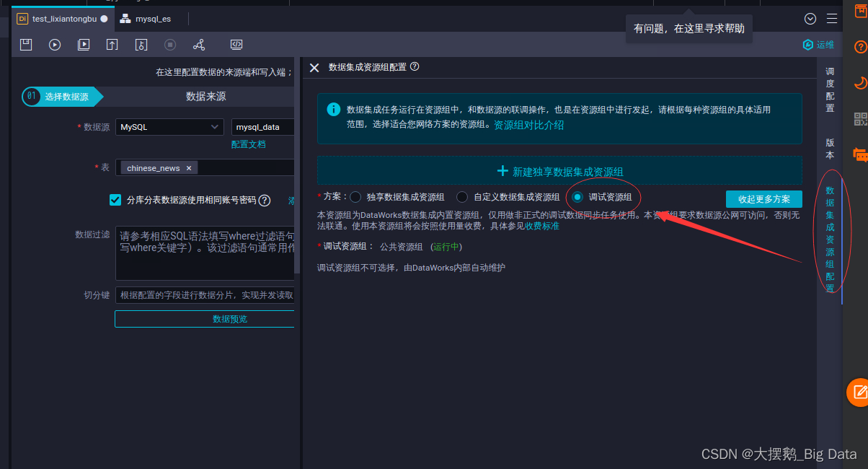Click step 01 选择数据源
868x469 pixels.
click(x=62, y=97)
